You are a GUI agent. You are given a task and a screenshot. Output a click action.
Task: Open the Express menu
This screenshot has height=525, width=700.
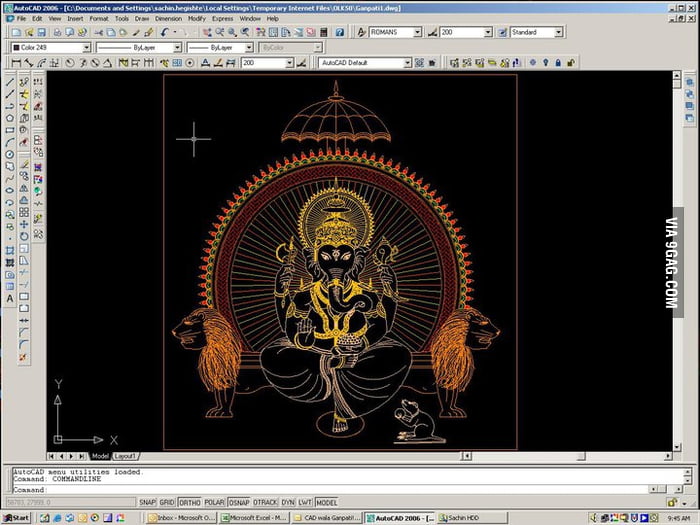tap(222, 19)
